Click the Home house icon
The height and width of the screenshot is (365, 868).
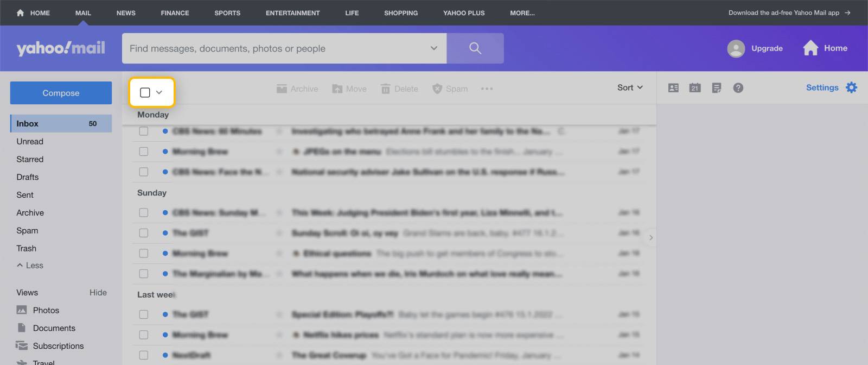pyautogui.click(x=810, y=48)
